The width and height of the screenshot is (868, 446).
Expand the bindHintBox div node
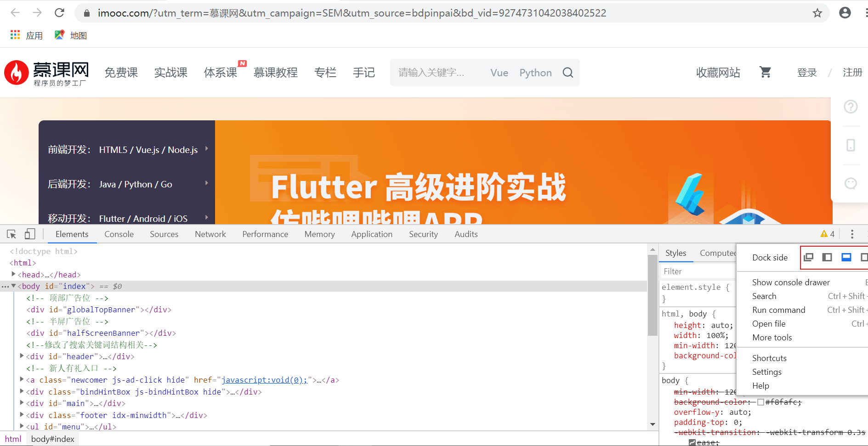pyautogui.click(x=22, y=391)
